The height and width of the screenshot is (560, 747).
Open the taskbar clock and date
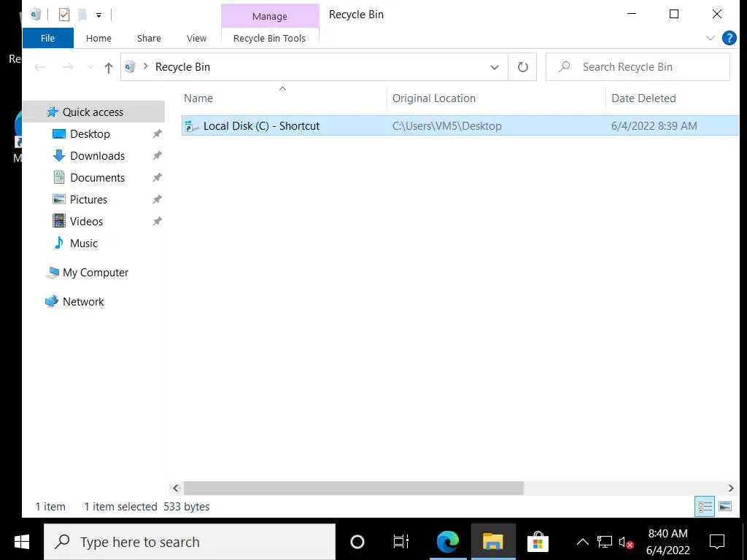click(x=668, y=542)
